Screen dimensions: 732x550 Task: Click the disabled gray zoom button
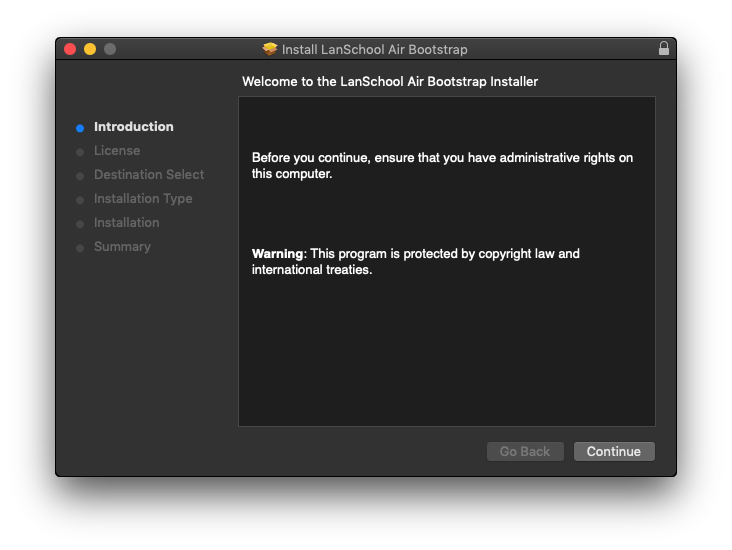click(110, 49)
